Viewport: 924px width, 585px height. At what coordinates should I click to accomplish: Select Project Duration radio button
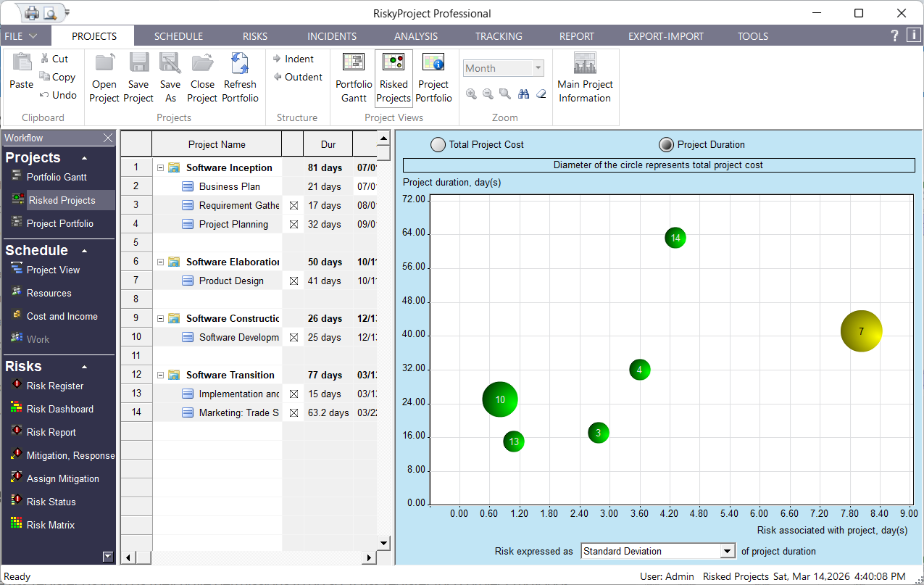tap(666, 145)
